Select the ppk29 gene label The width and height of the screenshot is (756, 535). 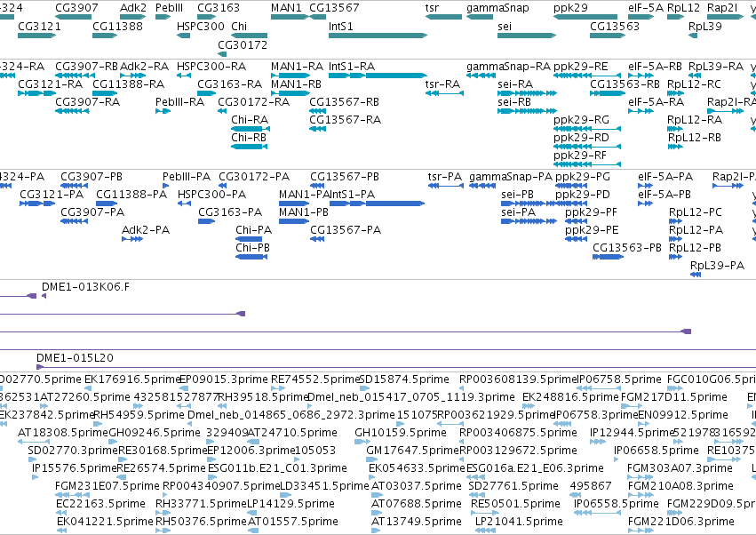coord(571,8)
